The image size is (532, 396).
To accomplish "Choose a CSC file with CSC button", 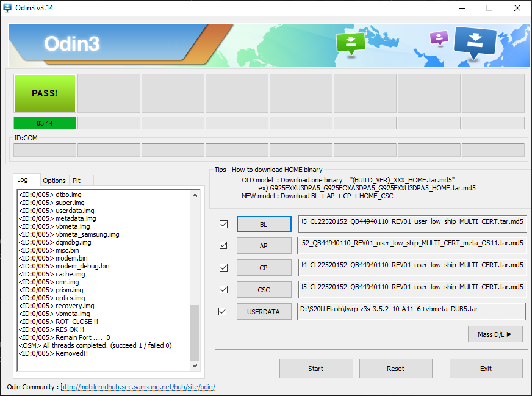I will [x=264, y=290].
